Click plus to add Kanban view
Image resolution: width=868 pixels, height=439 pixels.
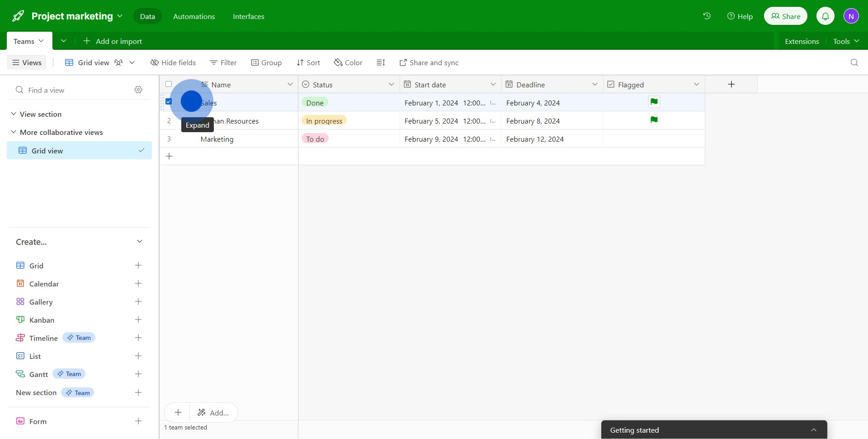click(x=138, y=320)
